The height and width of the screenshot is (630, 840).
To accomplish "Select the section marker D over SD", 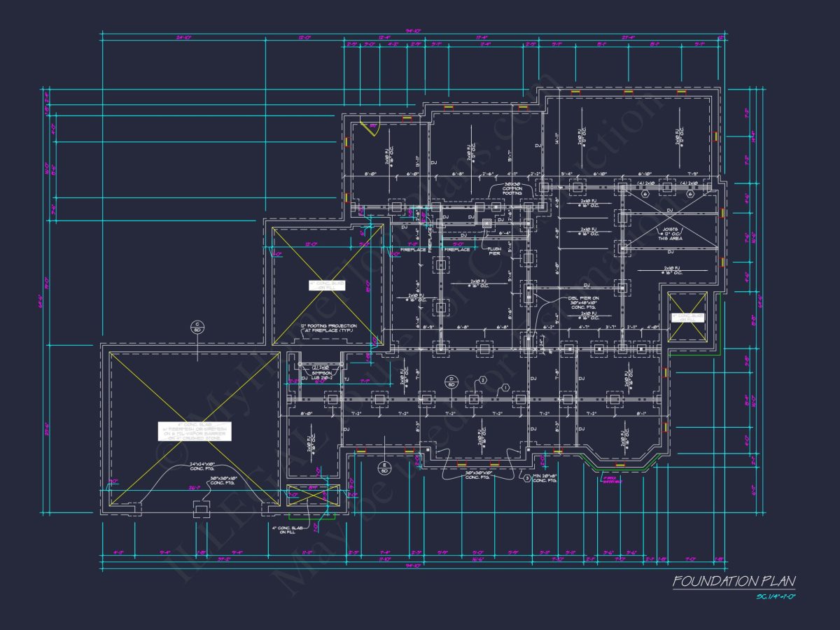I will [x=451, y=381].
